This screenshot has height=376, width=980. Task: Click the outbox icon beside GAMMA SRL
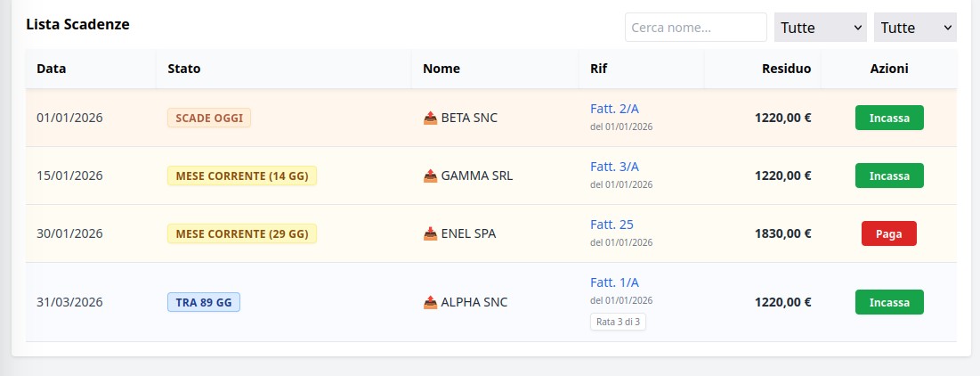[430, 176]
